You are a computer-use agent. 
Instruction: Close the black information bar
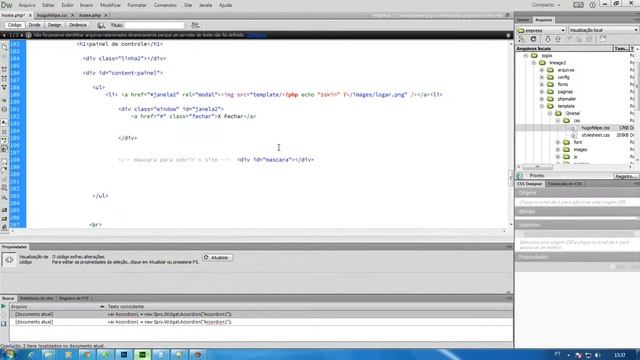tap(508, 36)
